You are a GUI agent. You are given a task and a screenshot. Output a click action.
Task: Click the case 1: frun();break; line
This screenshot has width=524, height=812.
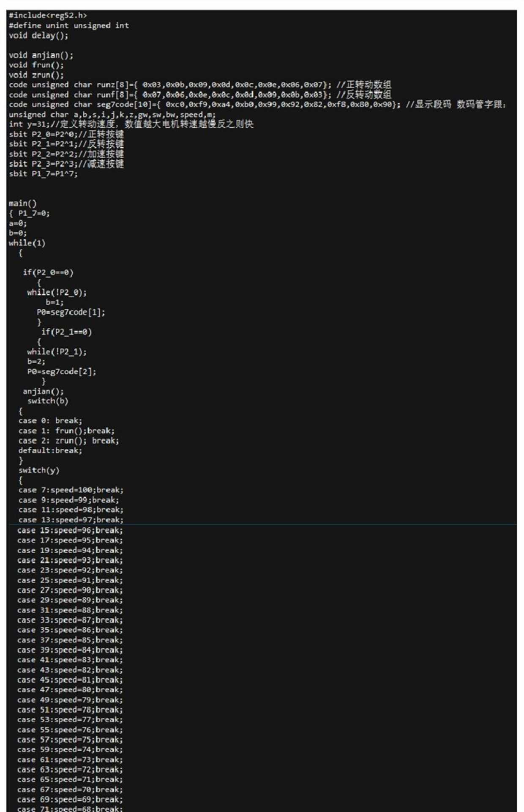(66, 431)
